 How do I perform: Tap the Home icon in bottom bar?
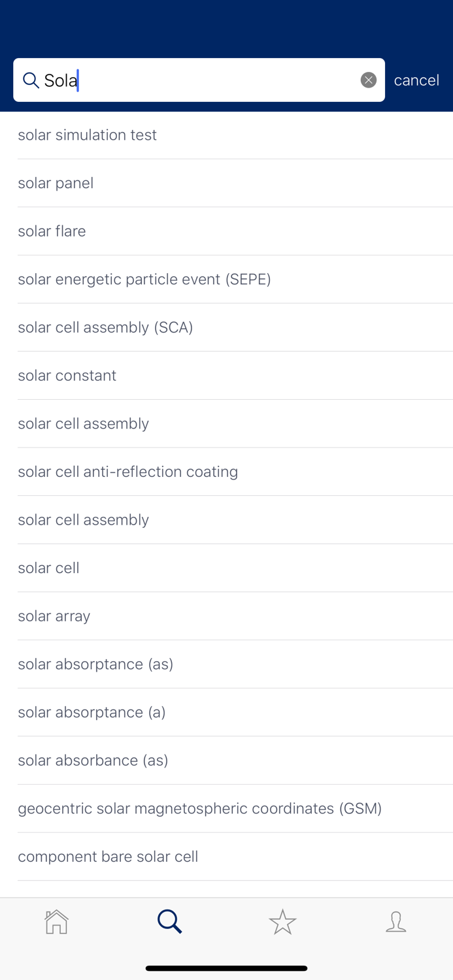pos(56,922)
